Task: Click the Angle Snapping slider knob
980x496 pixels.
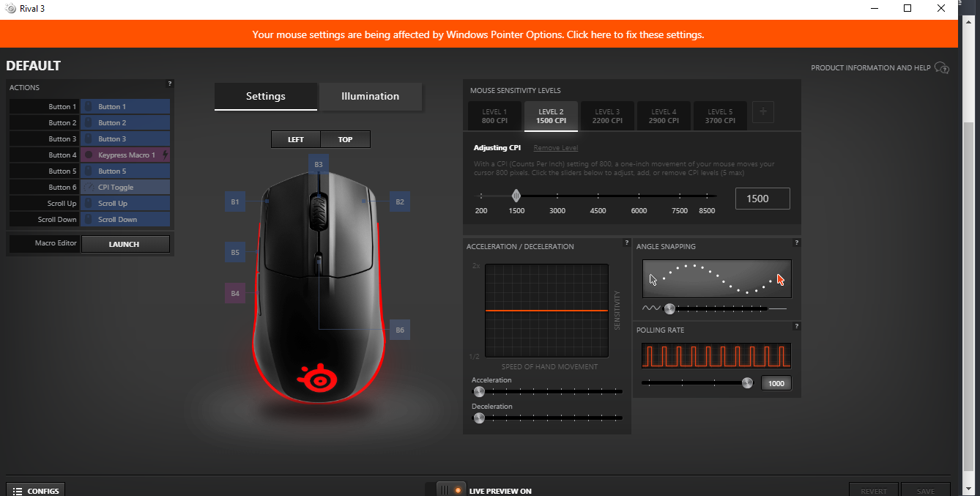Action: [x=669, y=308]
